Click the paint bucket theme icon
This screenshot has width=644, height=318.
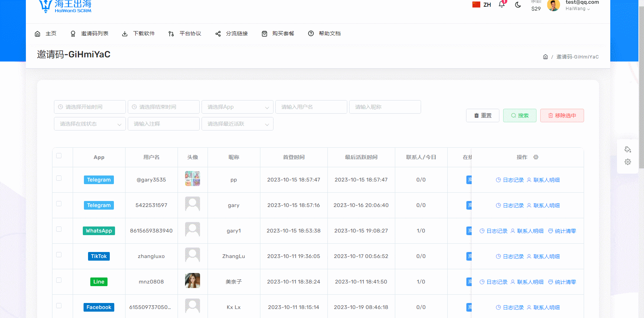coord(628,149)
